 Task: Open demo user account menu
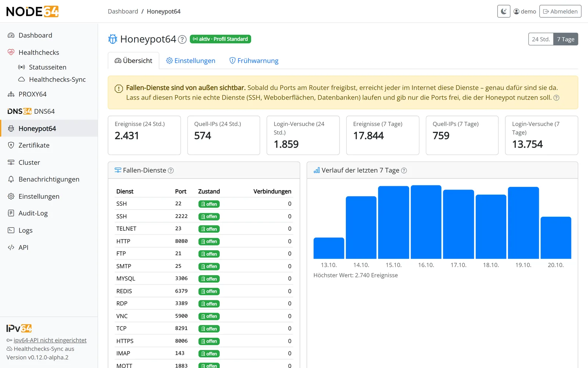tap(525, 11)
